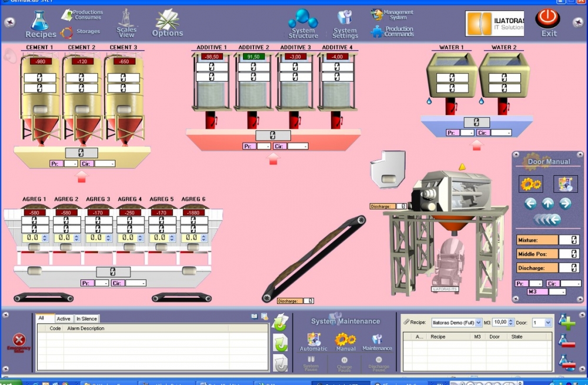Image resolution: width=588 pixels, height=385 pixels.
Task: Select the Active alarms tab
Action: [x=64, y=318]
